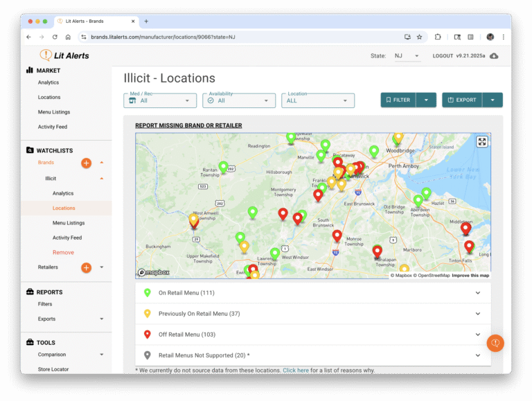This screenshot has width=532, height=401.
Task: Open the State NJ selector
Action: pos(407,56)
